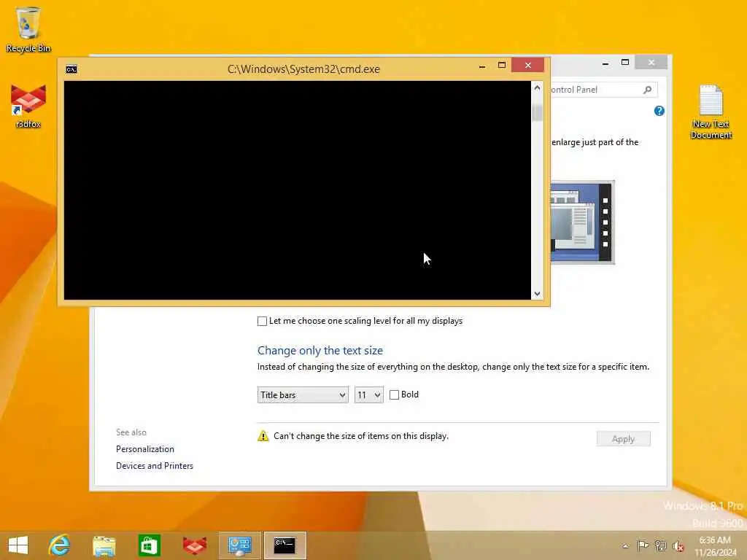The height and width of the screenshot is (560, 747).
Task: Click the Control Panel help question mark icon
Action: pyautogui.click(x=659, y=111)
